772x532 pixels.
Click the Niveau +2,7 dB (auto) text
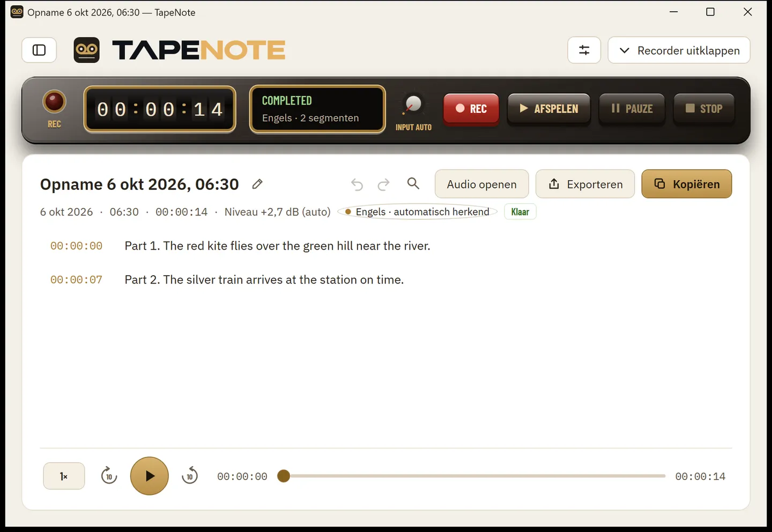point(277,212)
